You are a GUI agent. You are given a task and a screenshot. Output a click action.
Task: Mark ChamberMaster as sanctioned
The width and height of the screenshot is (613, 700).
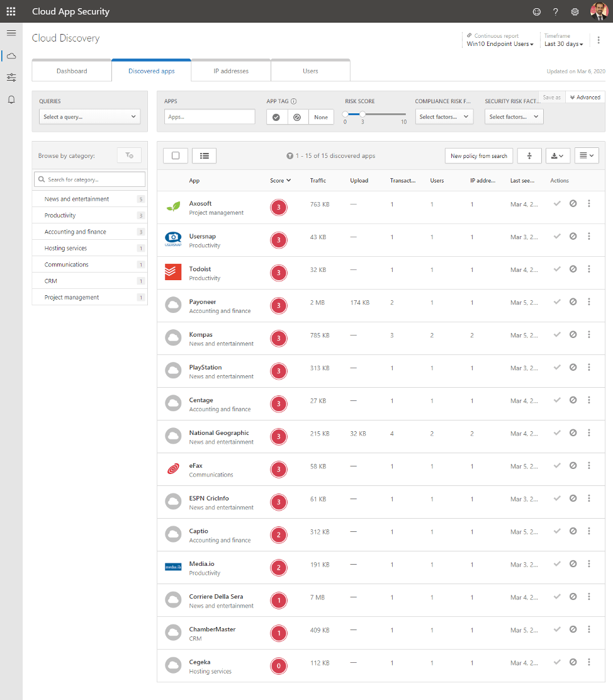pos(557,629)
